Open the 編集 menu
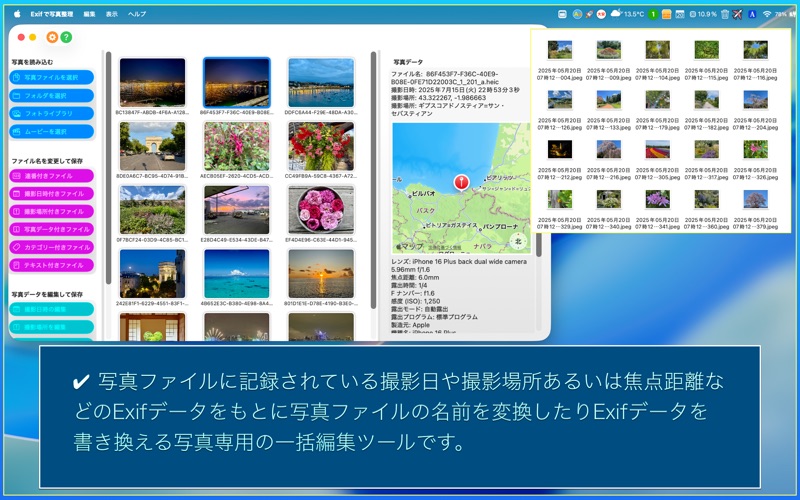The height and width of the screenshot is (500, 800). click(89, 14)
